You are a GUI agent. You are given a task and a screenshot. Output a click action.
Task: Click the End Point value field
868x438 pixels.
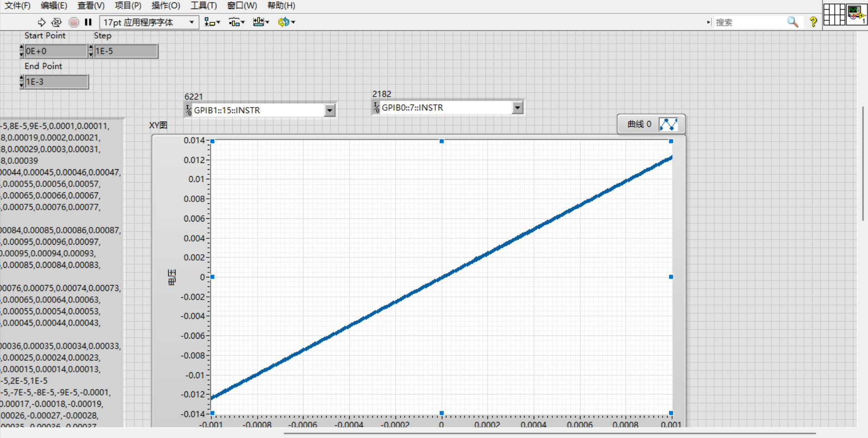coord(56,82)
